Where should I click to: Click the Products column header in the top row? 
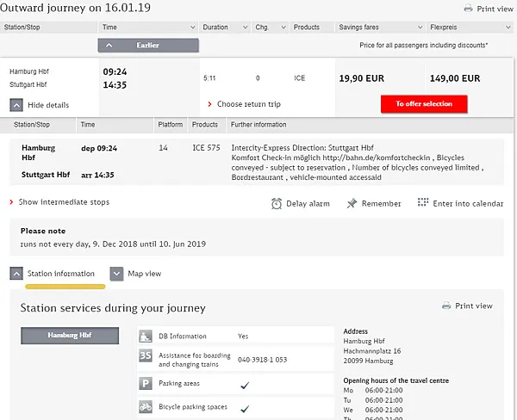click(306, 28)
